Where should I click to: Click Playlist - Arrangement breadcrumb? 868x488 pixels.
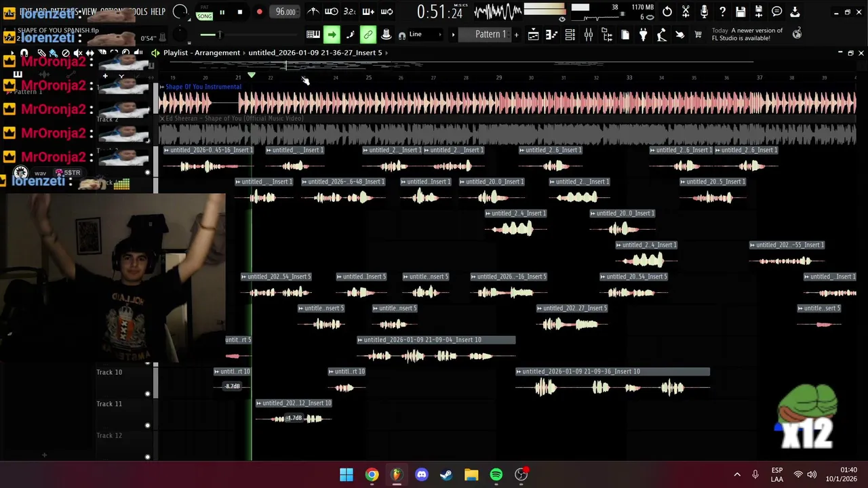(201, 53)
